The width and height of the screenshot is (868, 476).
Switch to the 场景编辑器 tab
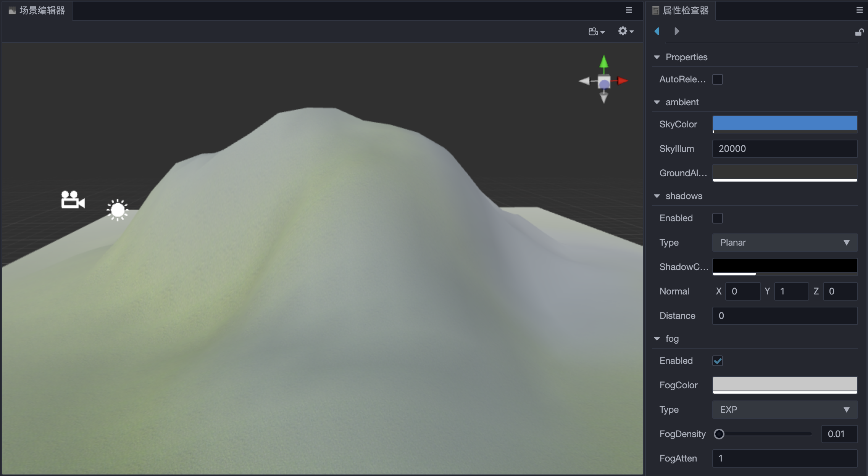[37, 11]
